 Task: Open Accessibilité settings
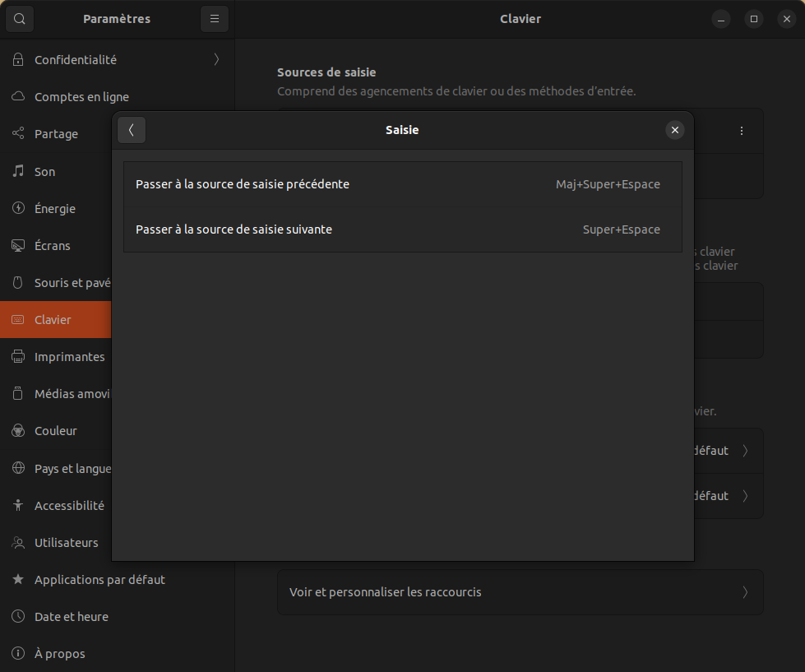click(56, 505)
